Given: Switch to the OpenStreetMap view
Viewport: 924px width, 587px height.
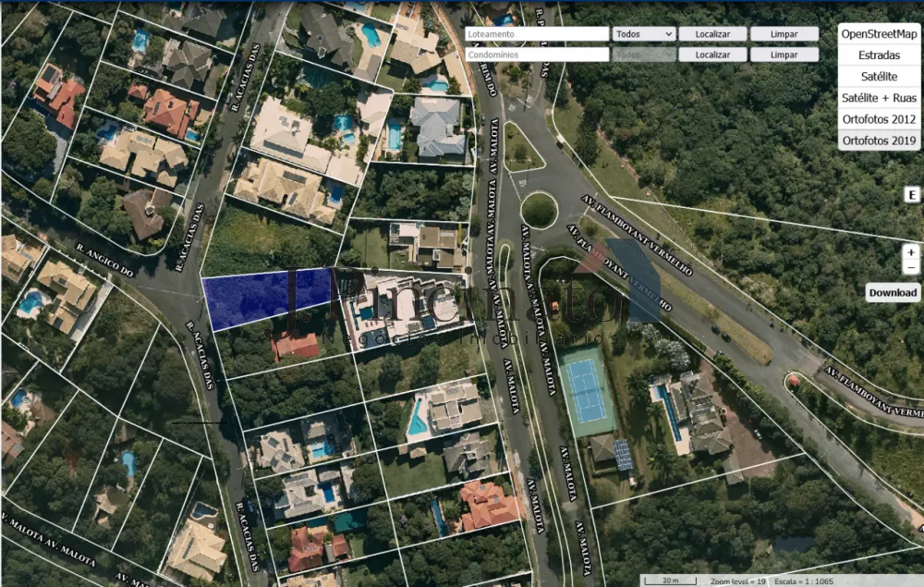Looking at the screenshot, I should (x=878, y=33).
